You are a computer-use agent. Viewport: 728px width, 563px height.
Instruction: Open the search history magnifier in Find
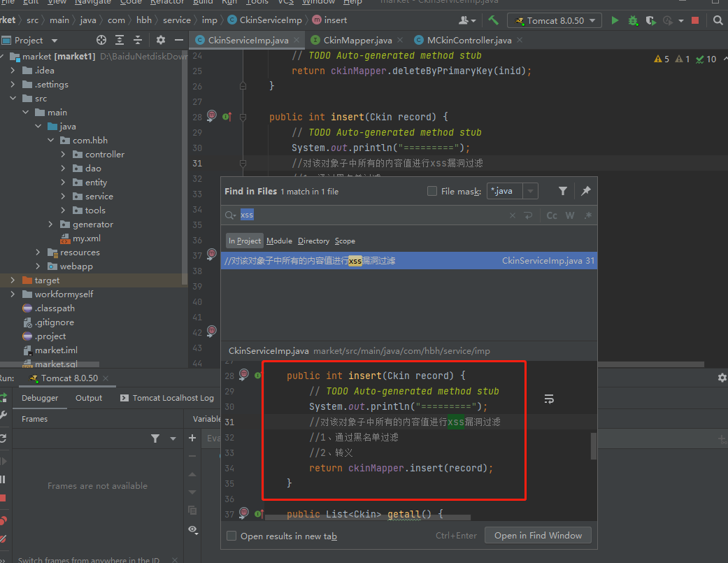point(230,215)
